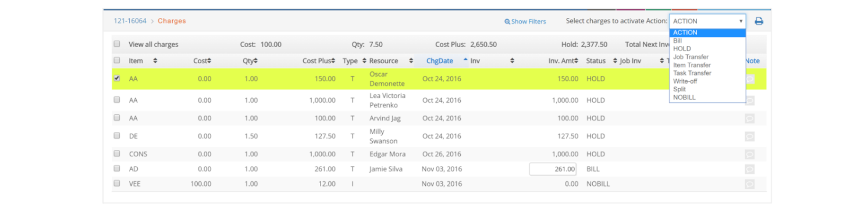Open note icon for Edgar Mora row
The height and width of the screenshot is (212, 868).
750,154
